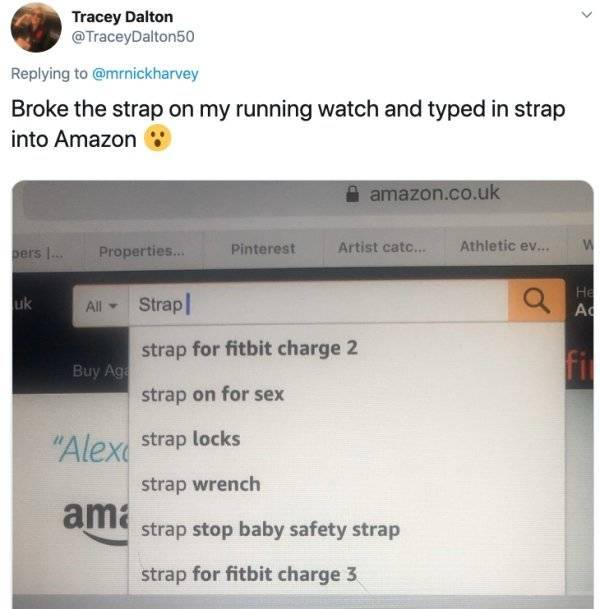Click the Tracey Dalton display name
Screen dimensions: 600x609
click(x=122, y=17)
